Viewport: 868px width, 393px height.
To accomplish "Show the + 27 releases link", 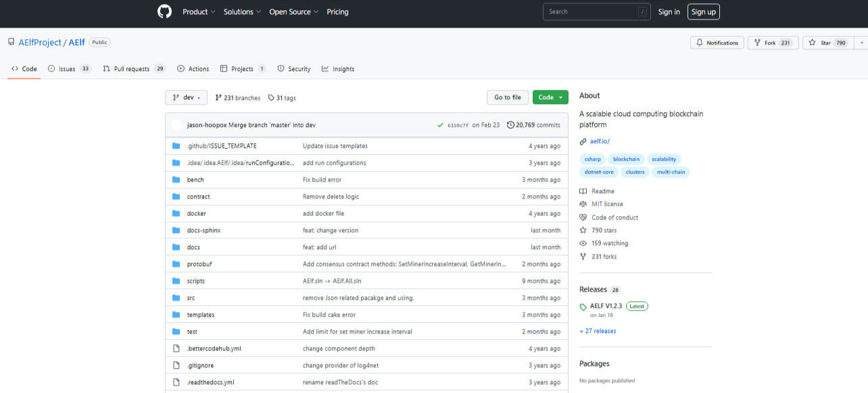I will coord(598,331).
